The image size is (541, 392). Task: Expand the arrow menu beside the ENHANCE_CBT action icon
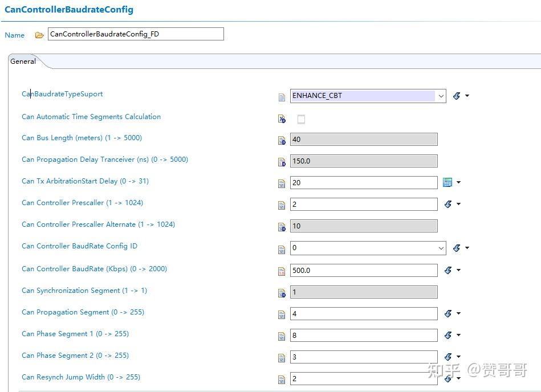pyautogui.click(x=467, y=96)
